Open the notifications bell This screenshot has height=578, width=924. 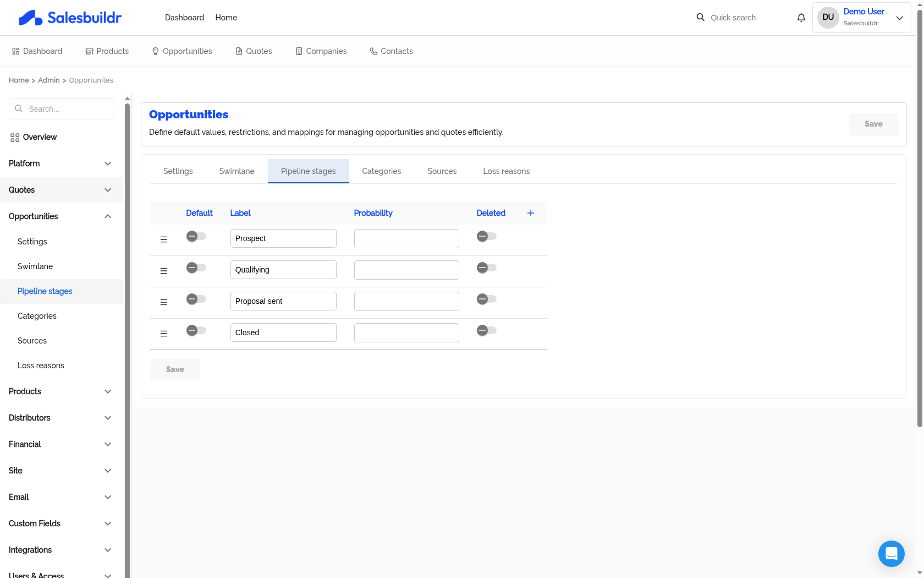tap(801, 18)
